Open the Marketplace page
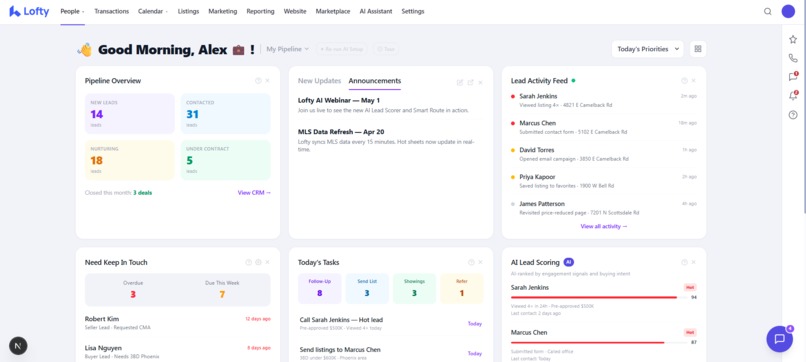The height and width of the screenshot is (362, 806). click(333, 11)
